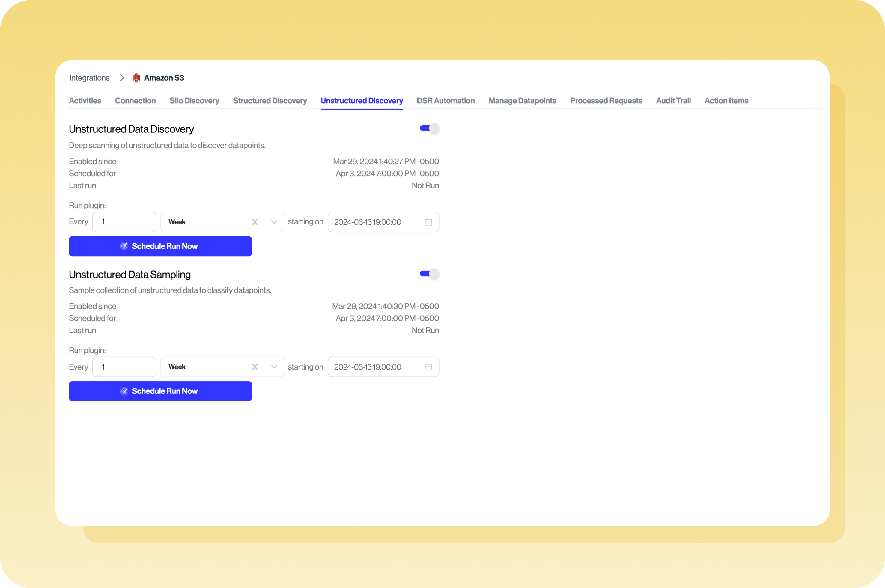Open calendar icon for Data Discovery start date
The height and width of the screenshot is (588, 885).
click(428, 222)
